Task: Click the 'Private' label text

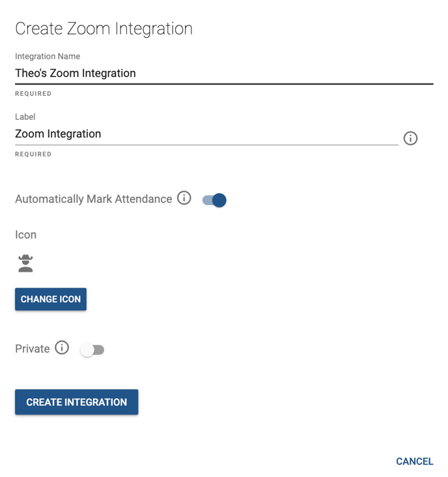Action: point(33,349)
